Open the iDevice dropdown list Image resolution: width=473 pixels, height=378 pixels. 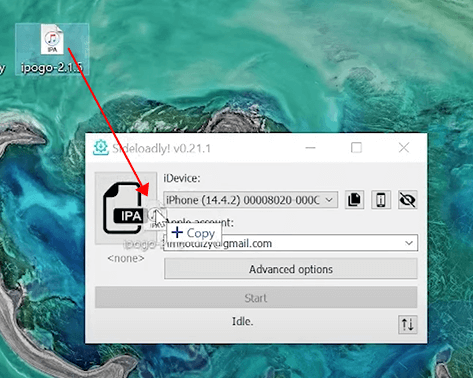click(251, 200)
